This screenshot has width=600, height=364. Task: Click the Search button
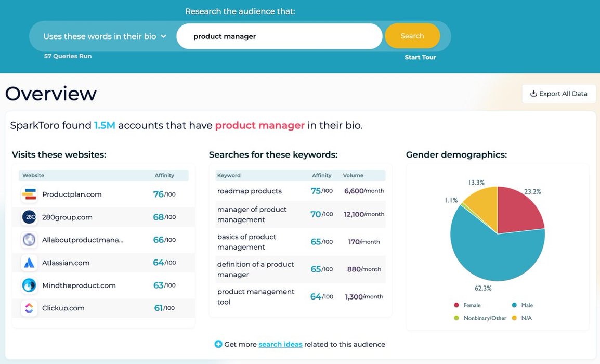point(412,36)
